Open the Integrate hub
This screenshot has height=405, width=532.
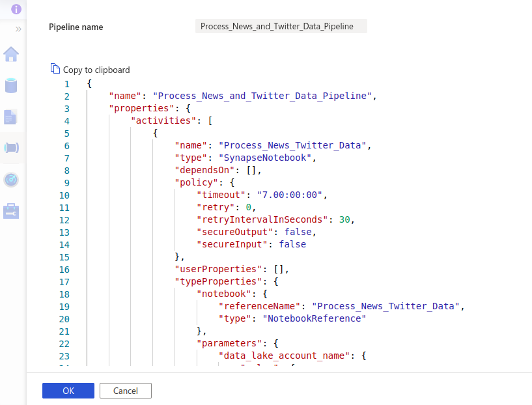coord(11,148)
